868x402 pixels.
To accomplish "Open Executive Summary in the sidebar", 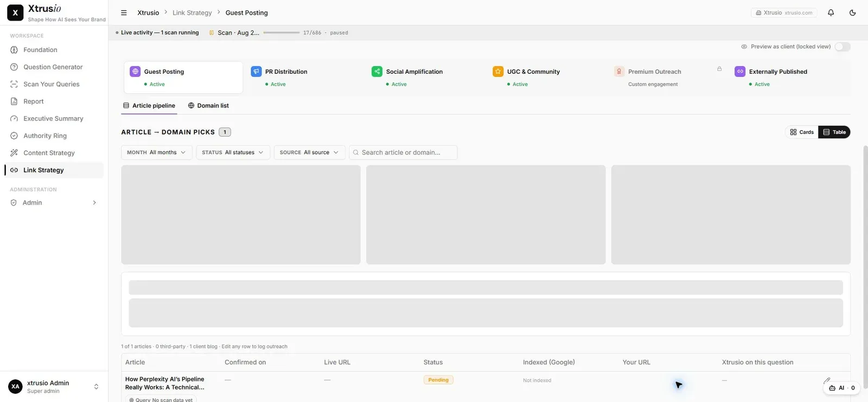I will point(54,118).
